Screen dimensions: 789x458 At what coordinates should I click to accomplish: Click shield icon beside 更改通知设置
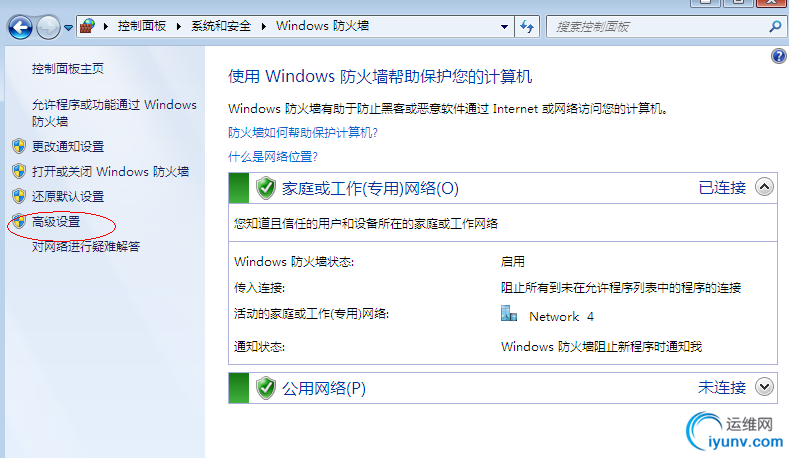[19, 146]
